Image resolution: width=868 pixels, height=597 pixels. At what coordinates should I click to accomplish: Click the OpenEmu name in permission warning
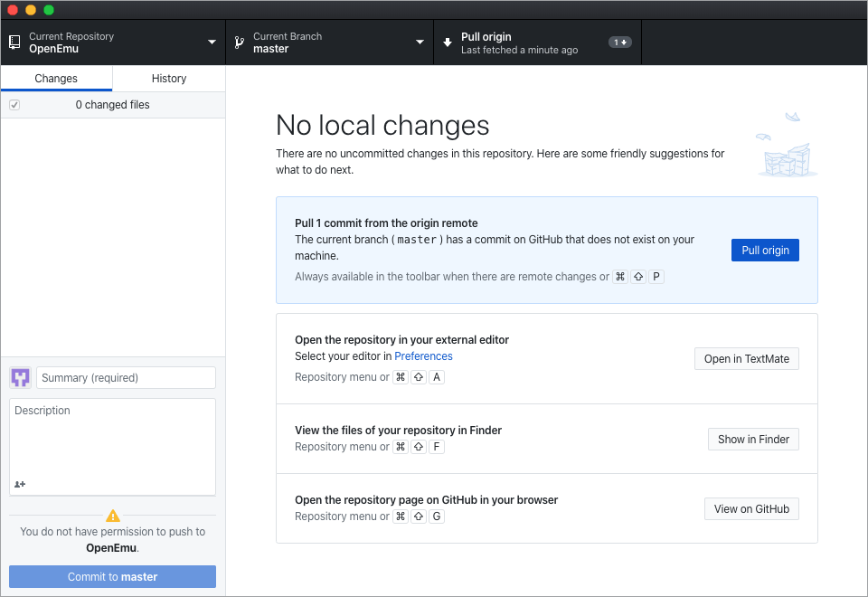pos(110,548)
